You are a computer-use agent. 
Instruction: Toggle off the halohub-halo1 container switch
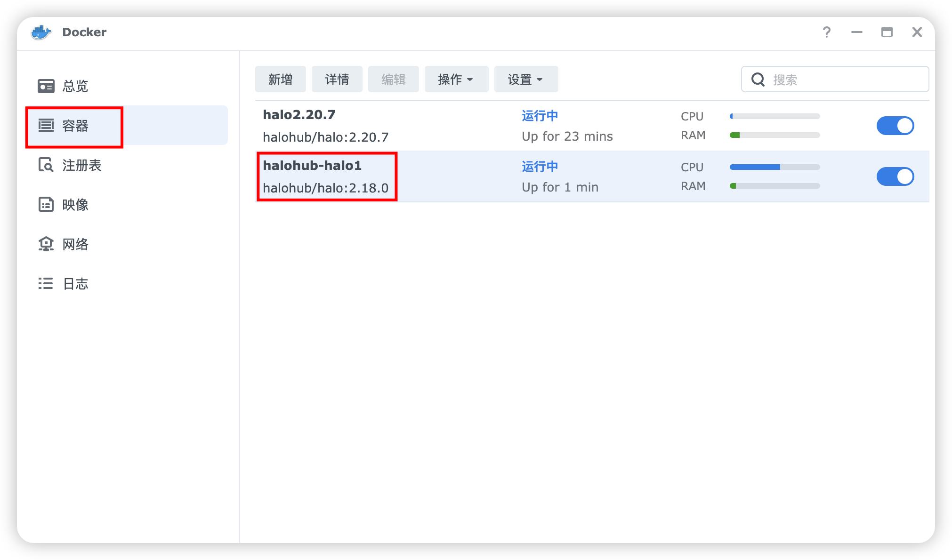(896, 176)
